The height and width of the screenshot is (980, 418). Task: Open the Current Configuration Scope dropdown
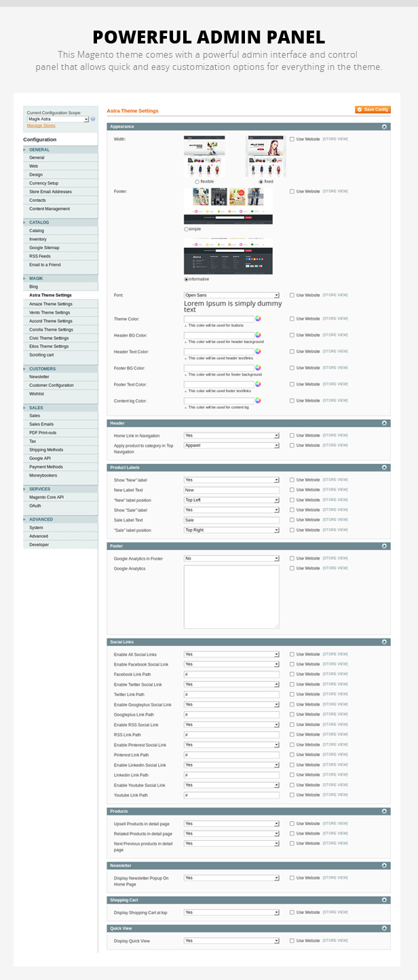pyautogui.click(x=58, y=119)
